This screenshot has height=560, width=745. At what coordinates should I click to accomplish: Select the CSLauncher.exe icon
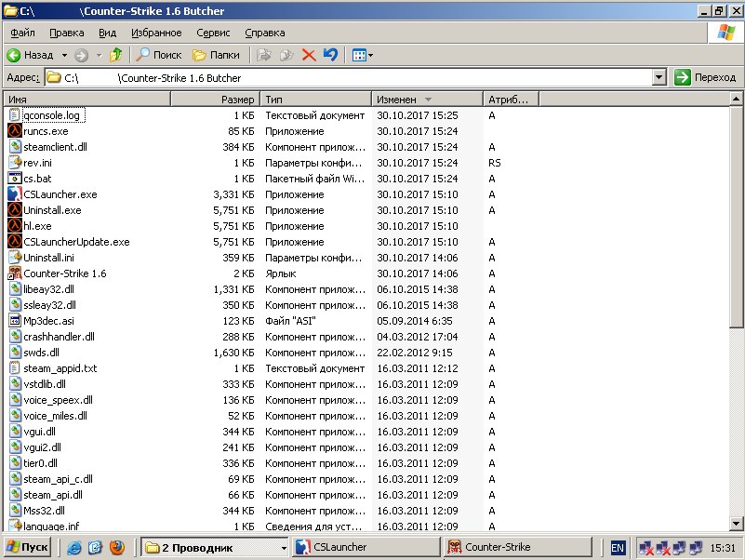(x=15, y=194)
